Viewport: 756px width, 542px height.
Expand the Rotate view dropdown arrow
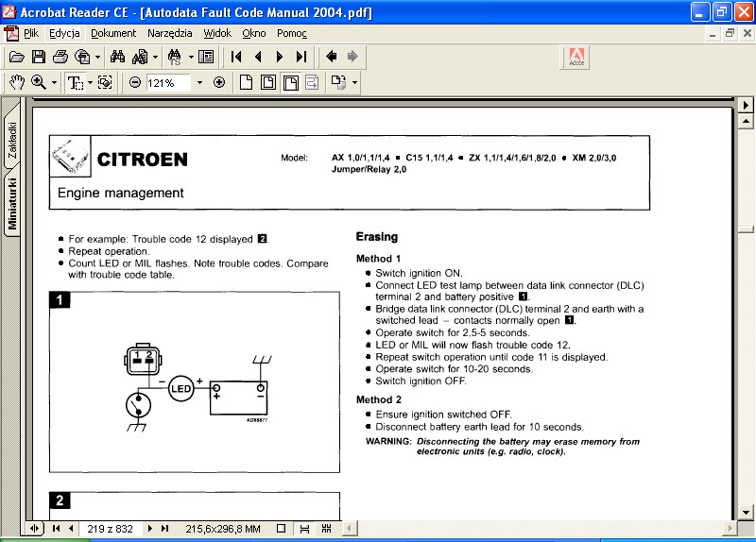[355, 82]
